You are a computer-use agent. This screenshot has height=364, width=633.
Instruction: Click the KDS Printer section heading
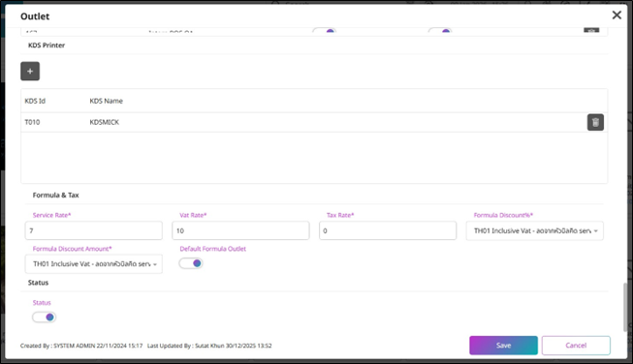(47, 45)
